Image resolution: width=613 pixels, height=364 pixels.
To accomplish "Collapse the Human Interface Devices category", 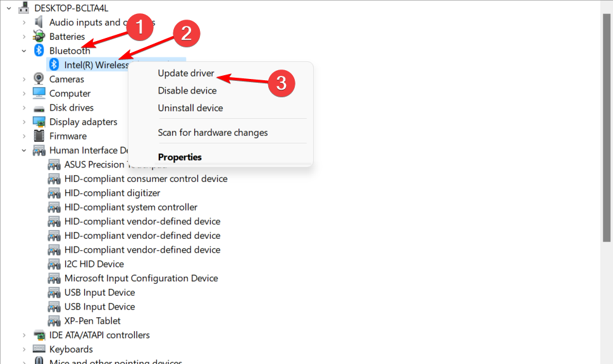I will pos(24,150).
